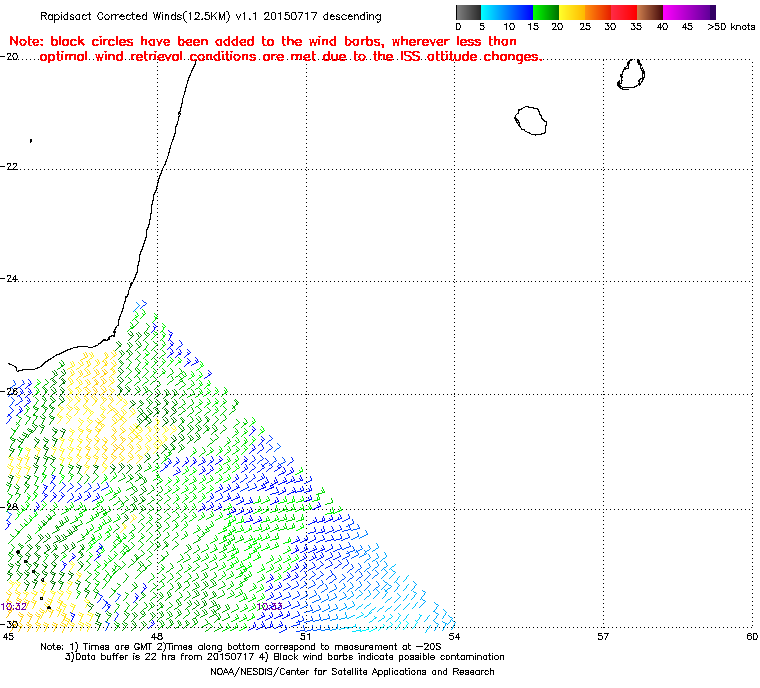Viewport: 760px width, 688px height.
Task: Click the '51' longitude axis label
Action: (305, 636)
